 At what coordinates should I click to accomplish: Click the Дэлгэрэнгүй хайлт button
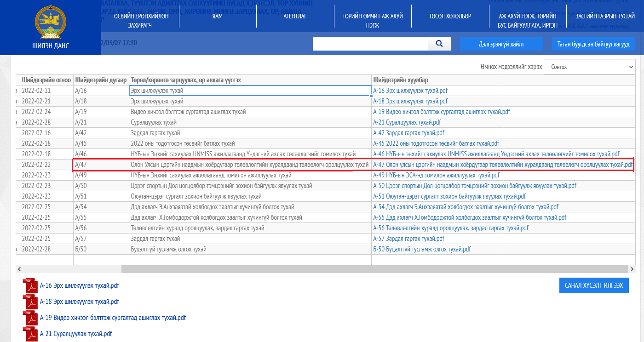coord(501,44)
